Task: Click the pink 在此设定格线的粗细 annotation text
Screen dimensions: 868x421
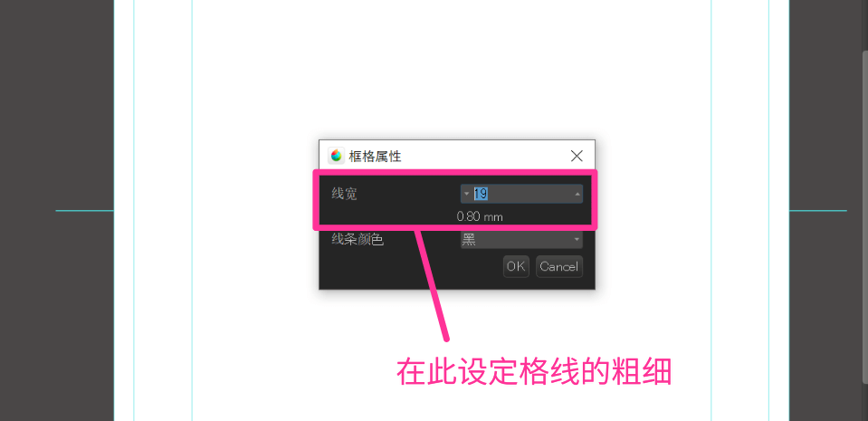Action: (x=534, y=372)
